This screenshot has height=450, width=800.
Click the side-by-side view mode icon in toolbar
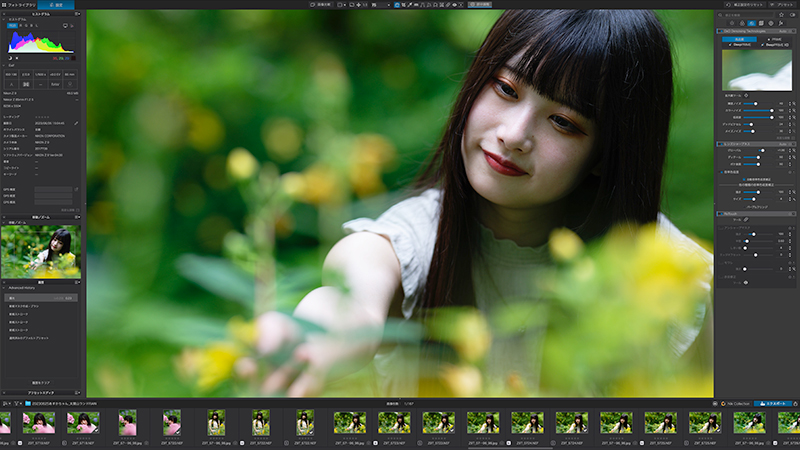[x=341, y=5]
